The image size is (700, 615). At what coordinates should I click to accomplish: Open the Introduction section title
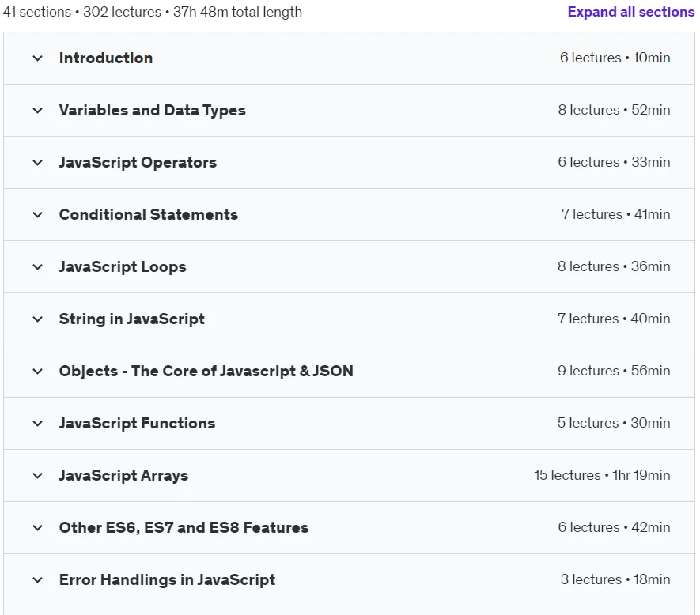click(x=106, y=58)
